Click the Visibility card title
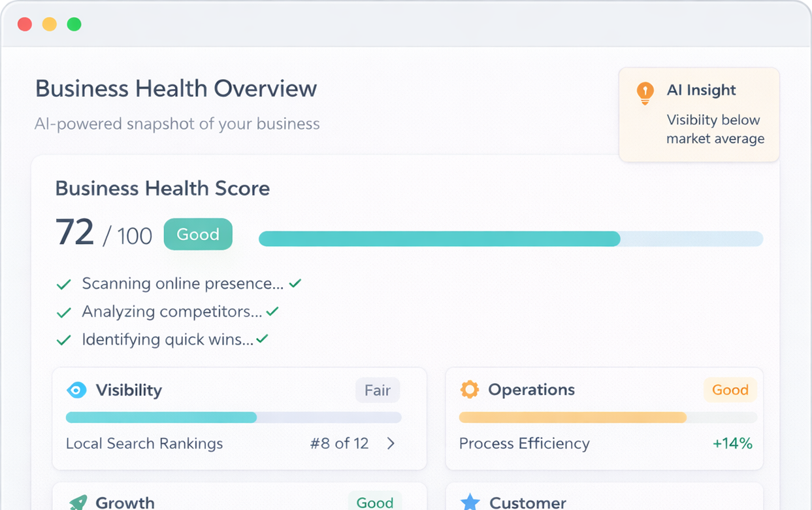The image size is (812, 510). pos(129,390)
